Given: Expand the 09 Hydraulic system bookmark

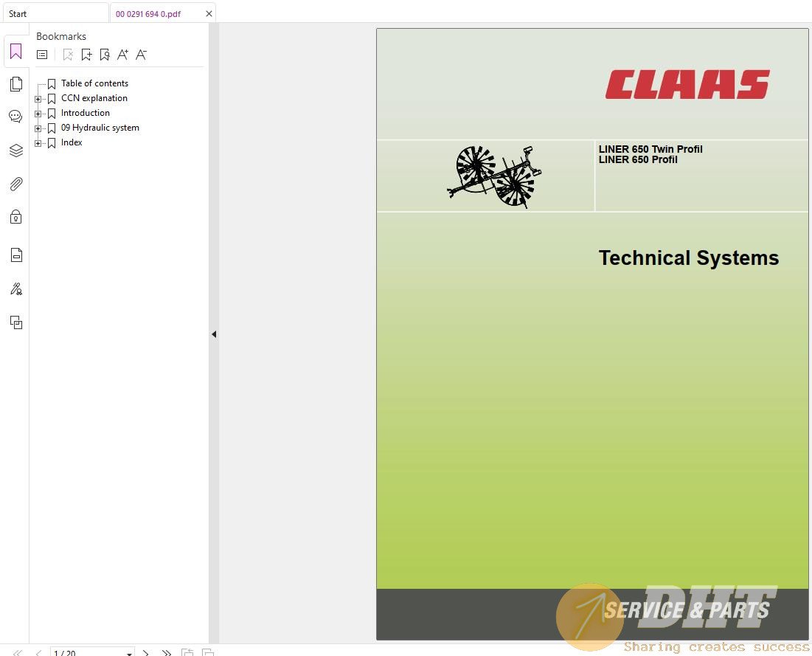Looking at the screenshot, I should pyautogui.click(x=38, y=128).
